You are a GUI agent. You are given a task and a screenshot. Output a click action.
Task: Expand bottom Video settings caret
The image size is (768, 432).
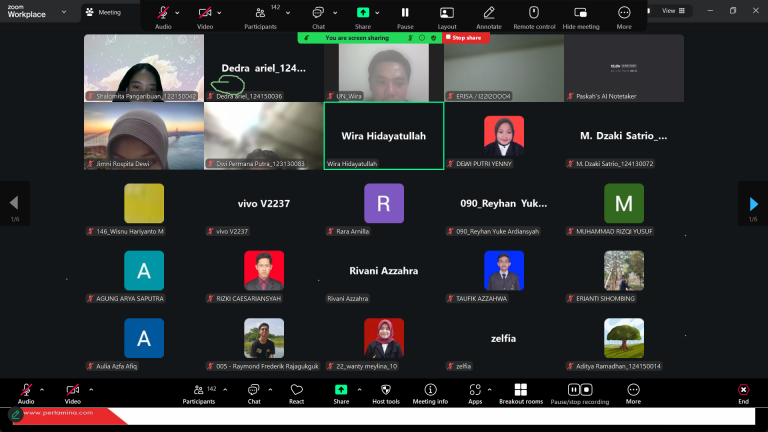pos(91,390)
